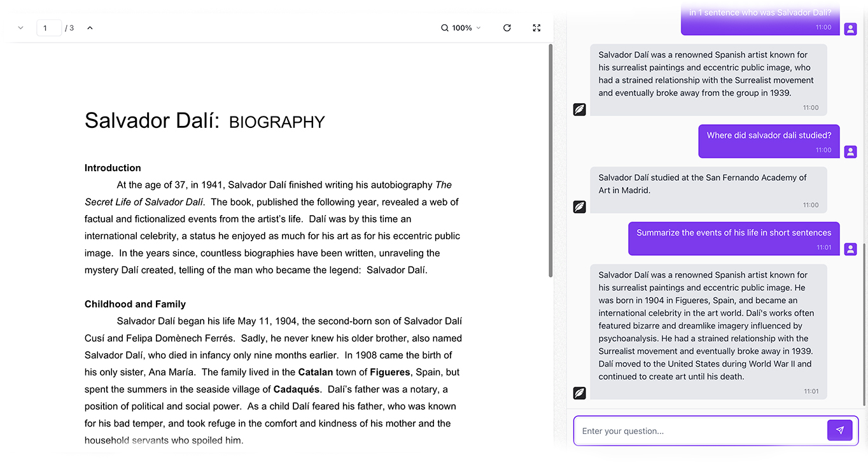Go to the previous PDF page

(x=90, y=28)
